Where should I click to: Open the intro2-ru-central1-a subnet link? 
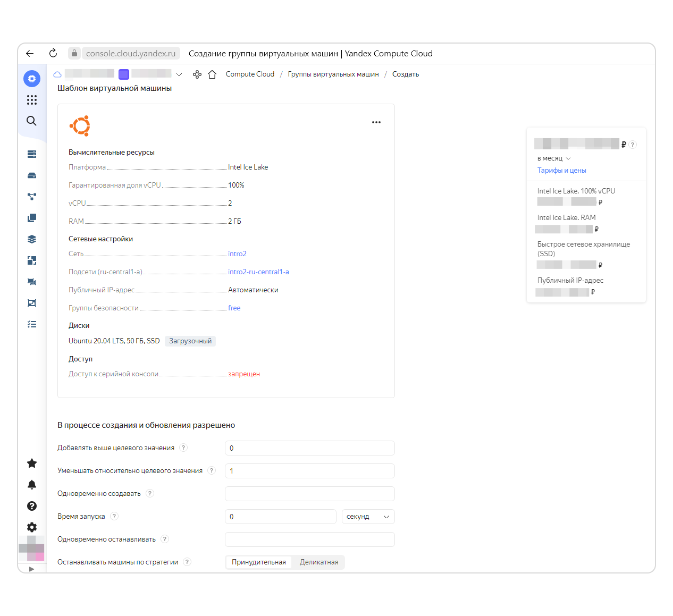tap(258, 272)
